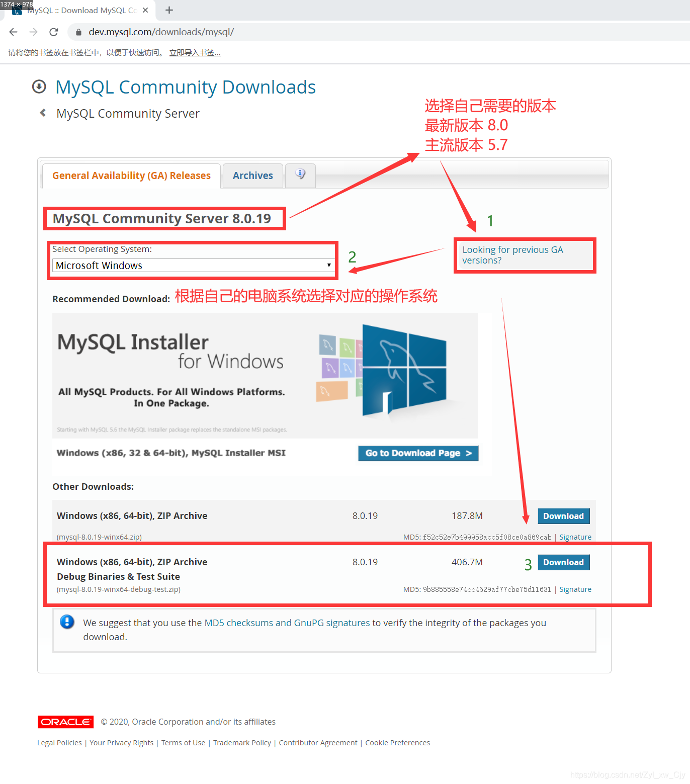
Task: Open Trademark Policy footer link
Action: click(x=242, y=743)
